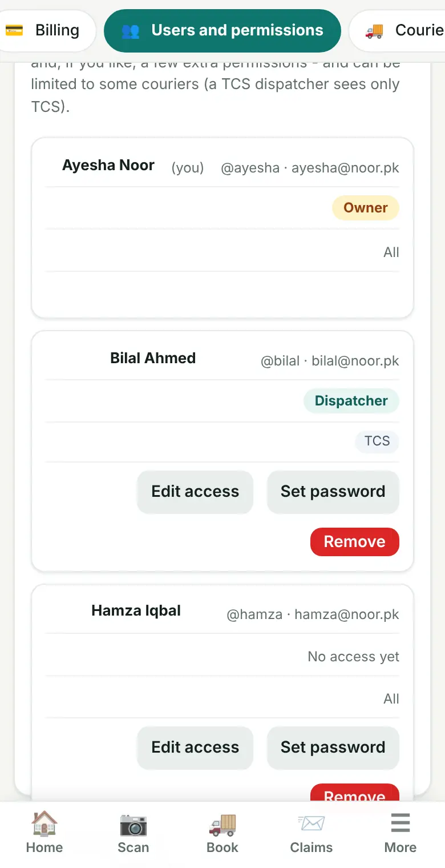Set password for Hamza Iqbal
Screen dimensions: 445x868
[333, 748]
